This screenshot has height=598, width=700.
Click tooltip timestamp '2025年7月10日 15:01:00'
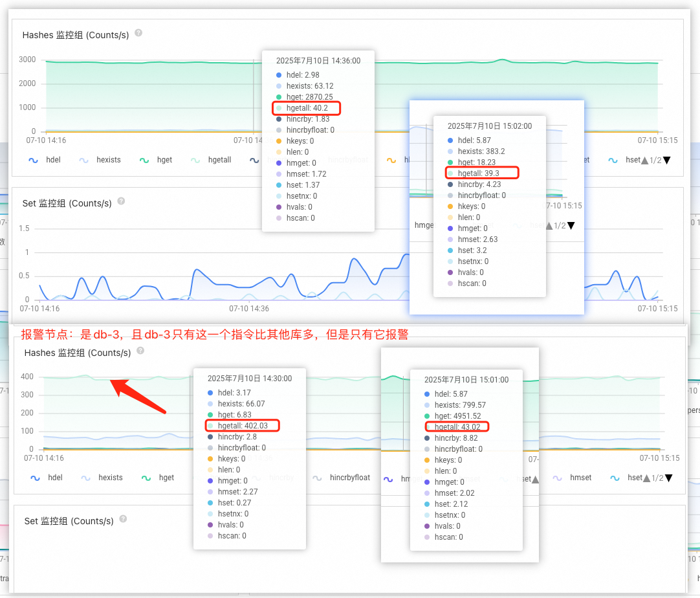coord(466,380)
